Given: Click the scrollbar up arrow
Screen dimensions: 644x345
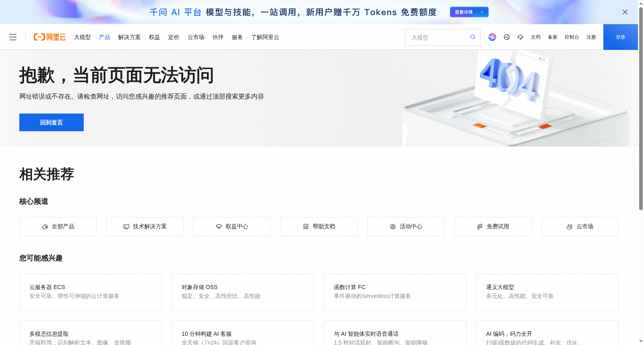Looking at the screenshot, I should 641,3.
